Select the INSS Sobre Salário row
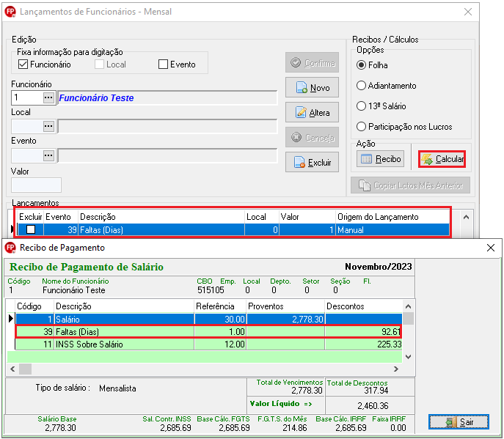 click(x=208, y=344)
